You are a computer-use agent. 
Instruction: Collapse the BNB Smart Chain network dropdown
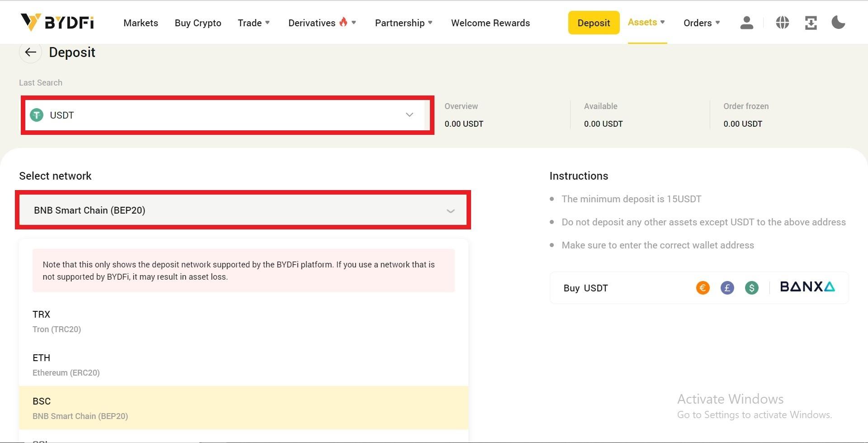pos(243,210)
